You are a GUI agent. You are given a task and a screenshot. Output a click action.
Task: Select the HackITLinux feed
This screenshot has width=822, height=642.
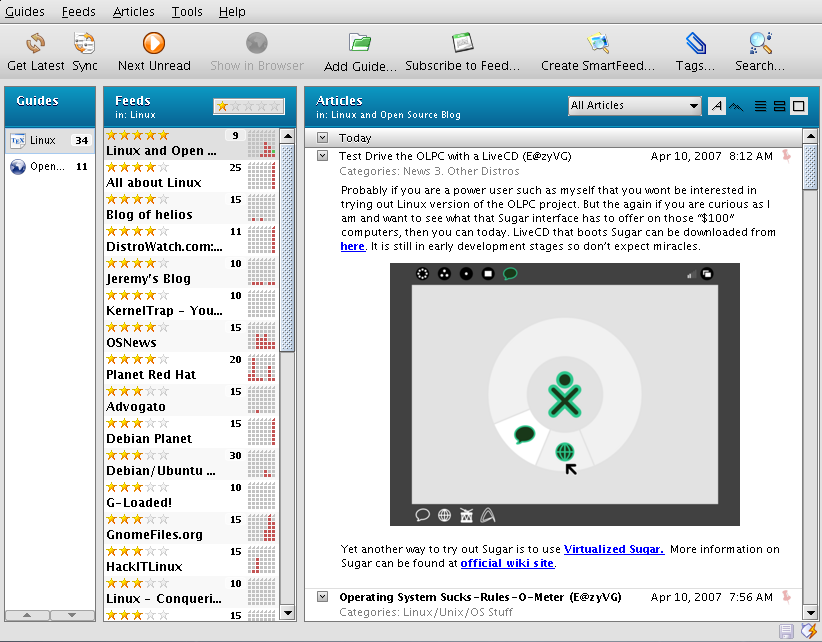pyautogui.click(x=191, y=559)
